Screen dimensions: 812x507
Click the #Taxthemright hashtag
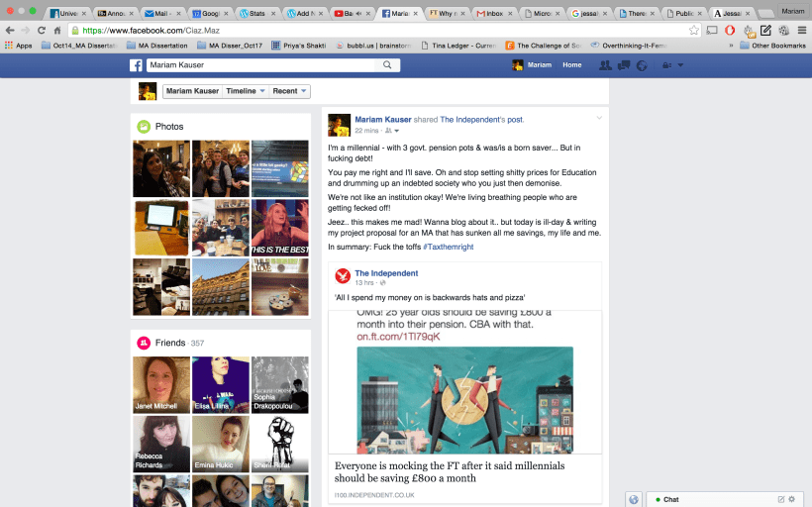[x=449, y=247]
